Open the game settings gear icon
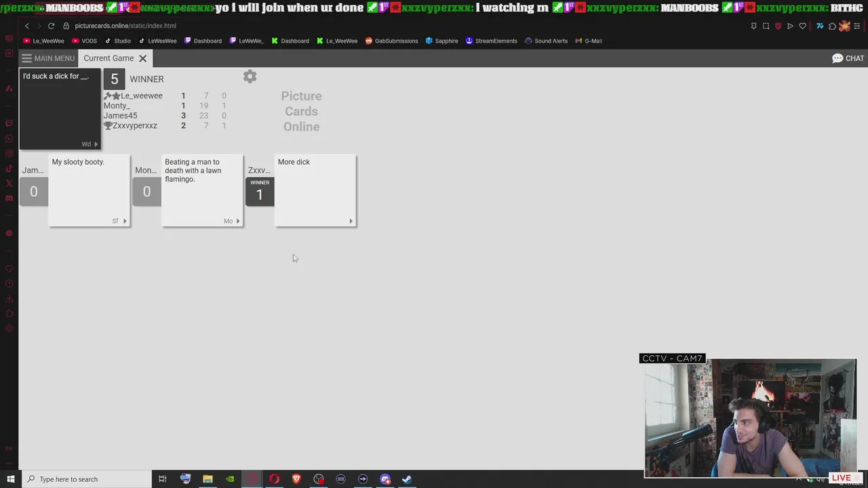 pyautogui.click(x=250, y=77)
